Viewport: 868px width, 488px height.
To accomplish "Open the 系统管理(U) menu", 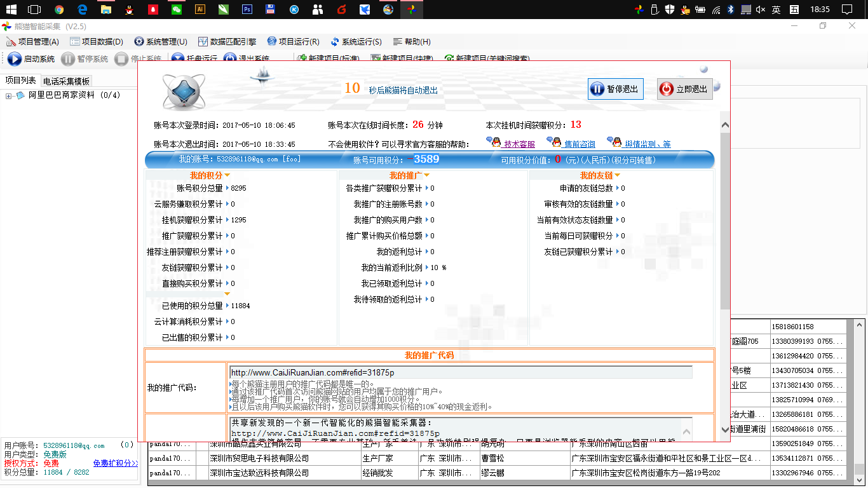I will tap(161, 42).
